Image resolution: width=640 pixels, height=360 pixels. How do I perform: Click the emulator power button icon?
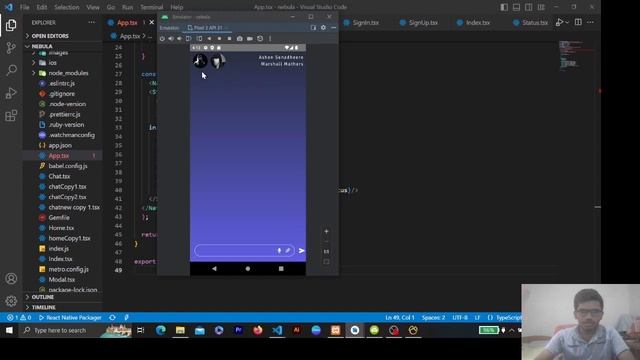click(x=162, y=39)
